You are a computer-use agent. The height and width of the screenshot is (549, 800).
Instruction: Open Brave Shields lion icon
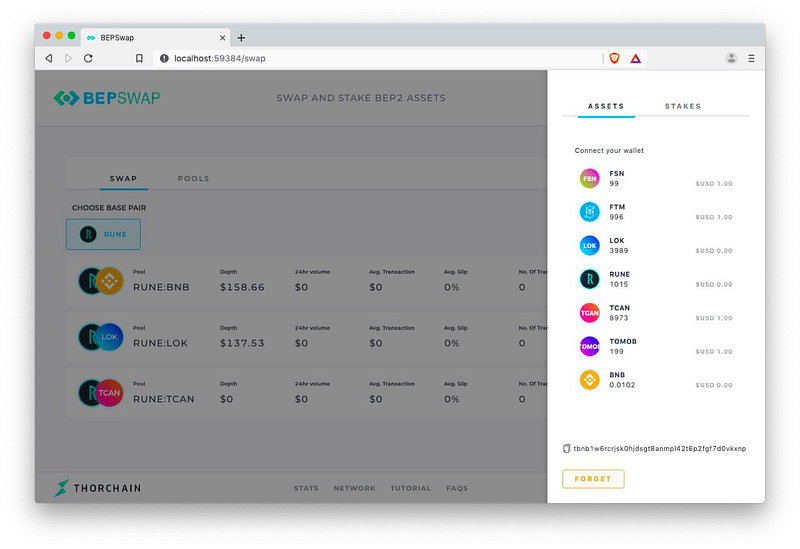tap(614, 58)
